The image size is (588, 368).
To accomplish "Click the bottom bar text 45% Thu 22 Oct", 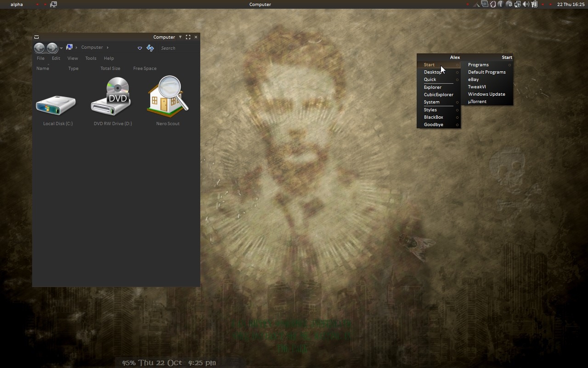I will (152, 362).
